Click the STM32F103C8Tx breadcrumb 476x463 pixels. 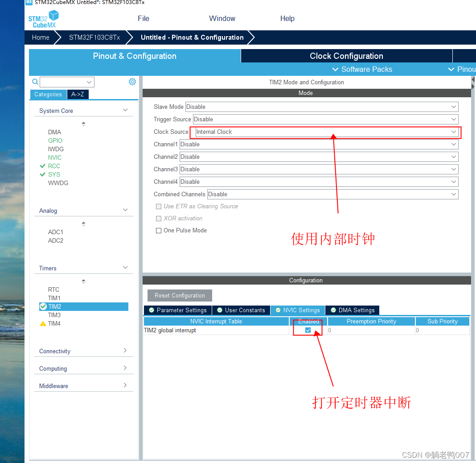(x=94, y=37)
